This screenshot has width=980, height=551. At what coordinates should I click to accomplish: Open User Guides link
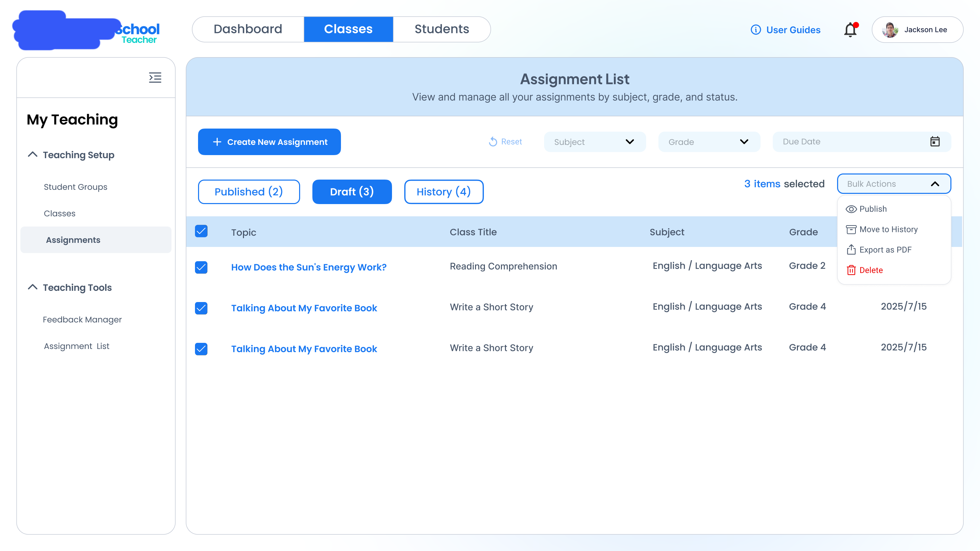(786, 30)
